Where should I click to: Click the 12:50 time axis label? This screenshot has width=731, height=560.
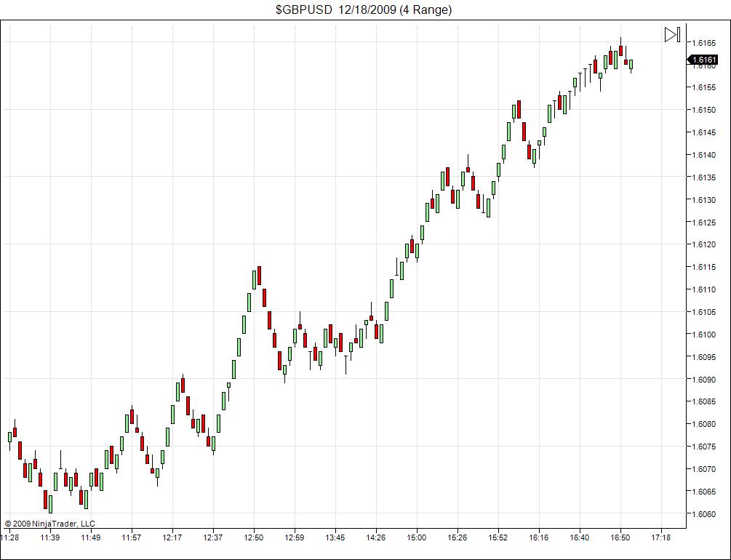pos(254,537)
